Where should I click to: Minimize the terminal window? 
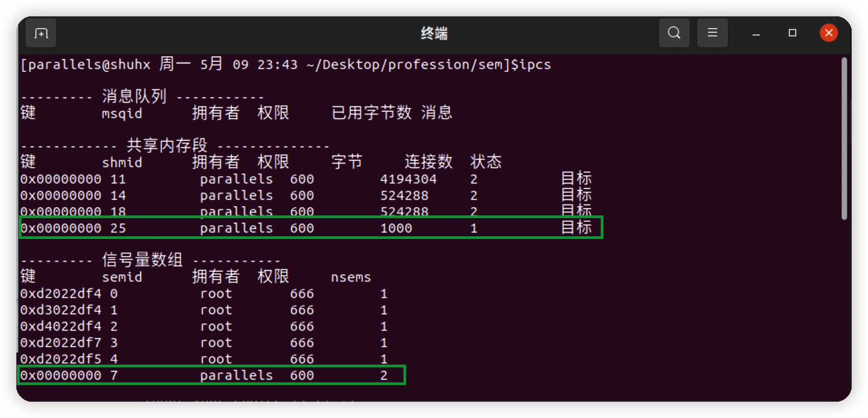pos(756,33)
